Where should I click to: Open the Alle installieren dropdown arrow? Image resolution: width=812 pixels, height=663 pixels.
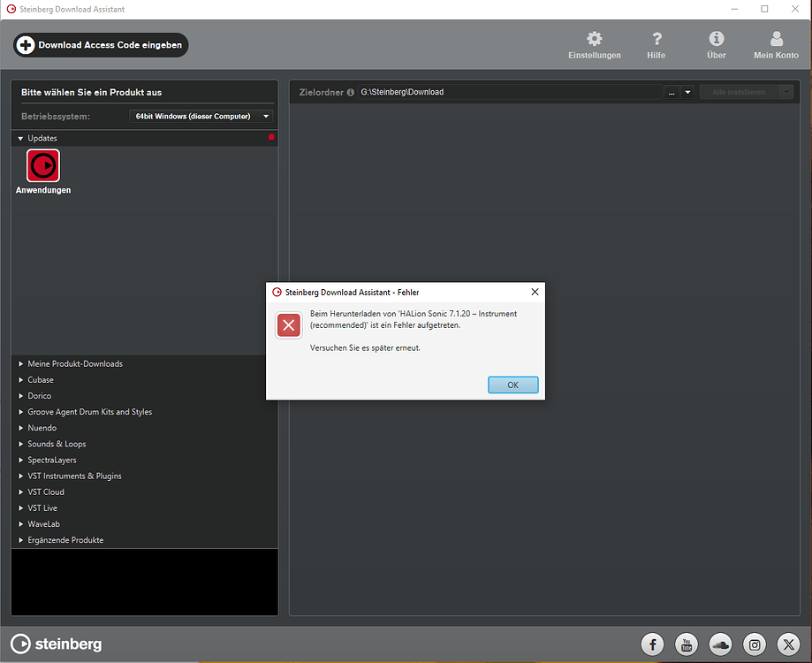785,92
